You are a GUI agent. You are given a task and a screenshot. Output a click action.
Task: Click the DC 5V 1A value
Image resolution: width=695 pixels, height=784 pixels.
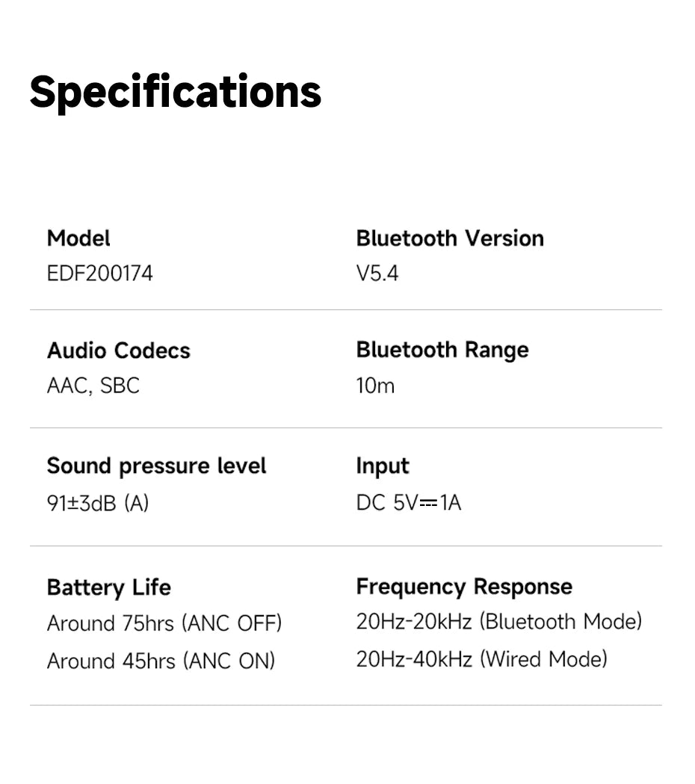point(409,503)
